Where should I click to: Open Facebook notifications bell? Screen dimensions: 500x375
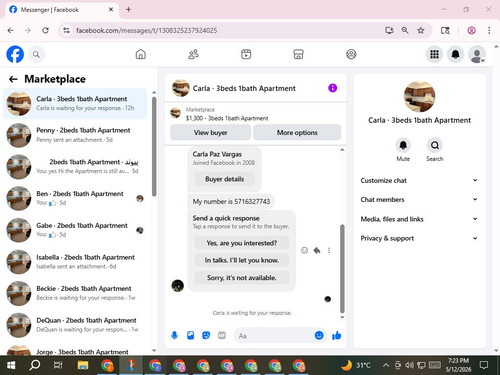pos(455,54)
